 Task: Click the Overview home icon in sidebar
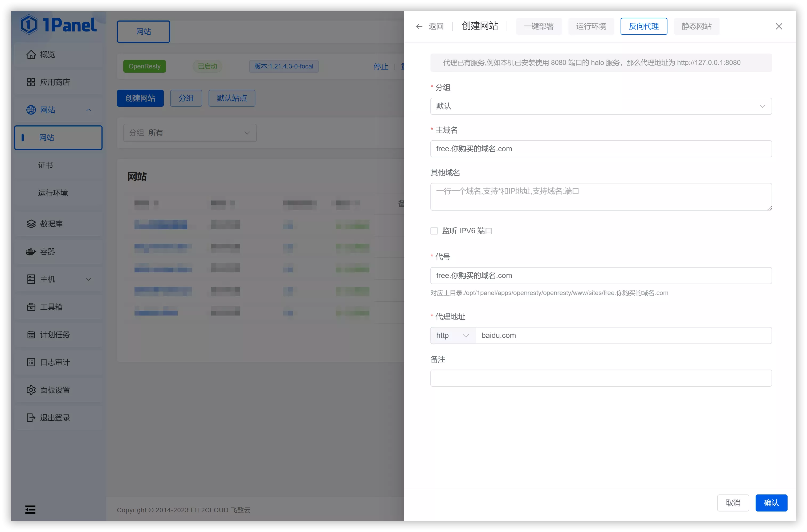pyautogui.click(x=31, y=55)
